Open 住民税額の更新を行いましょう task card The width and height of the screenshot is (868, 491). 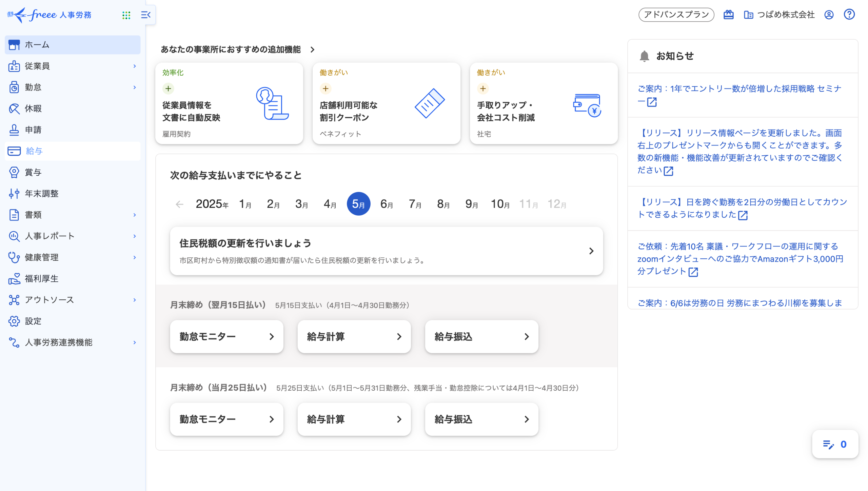(386, 251)
